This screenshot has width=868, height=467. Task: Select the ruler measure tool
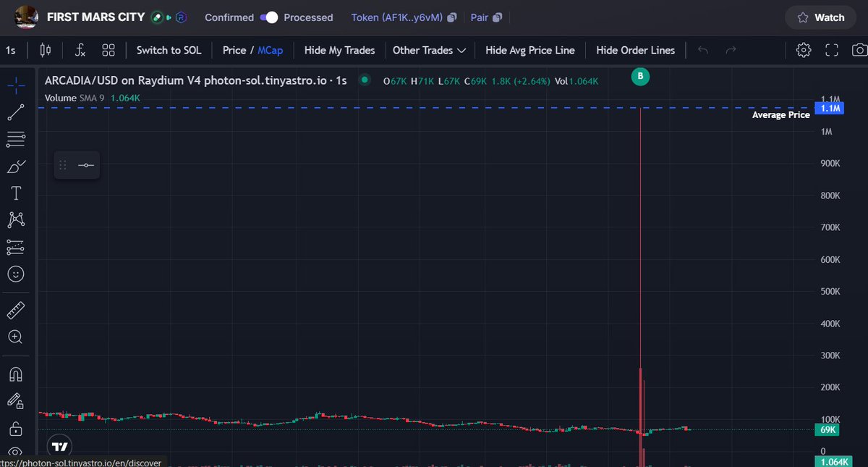click(16, 311)
